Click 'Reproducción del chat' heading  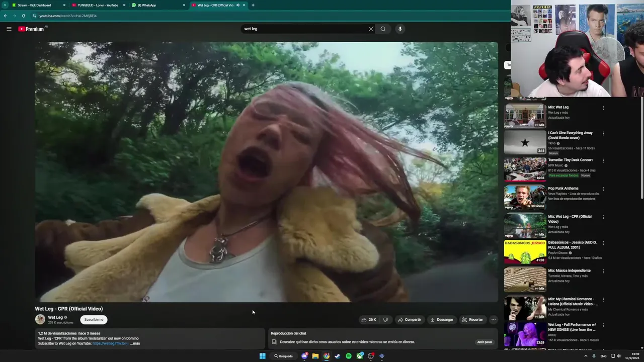288,333
